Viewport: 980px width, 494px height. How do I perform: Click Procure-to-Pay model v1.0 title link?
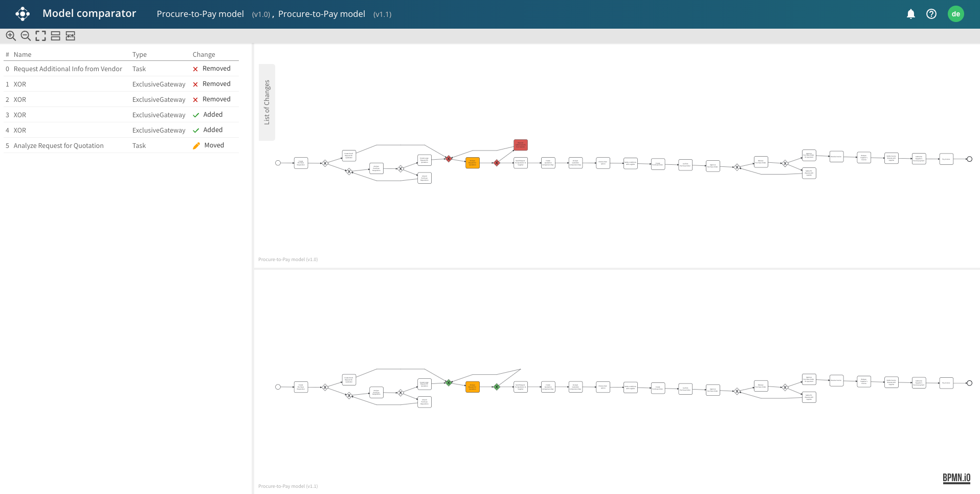(200, 14)
